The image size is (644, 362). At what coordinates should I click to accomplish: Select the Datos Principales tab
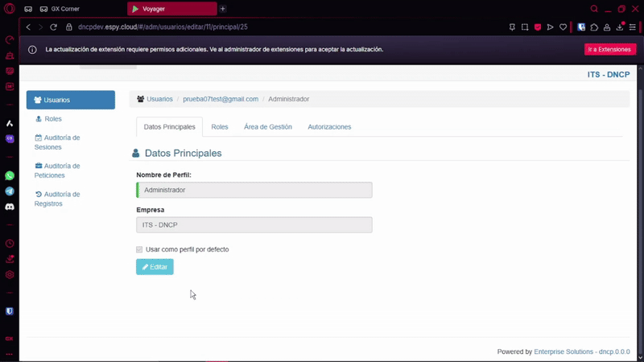click(169, 127)
